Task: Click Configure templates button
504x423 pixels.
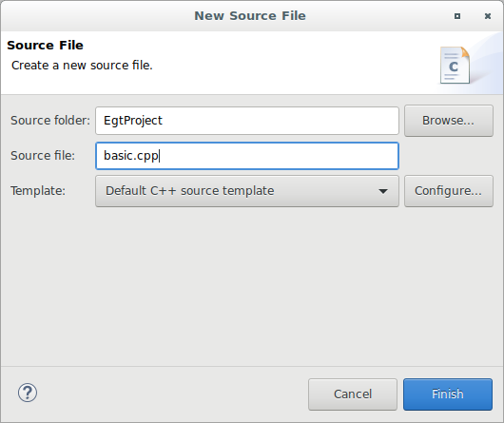Action: point(449,191)
